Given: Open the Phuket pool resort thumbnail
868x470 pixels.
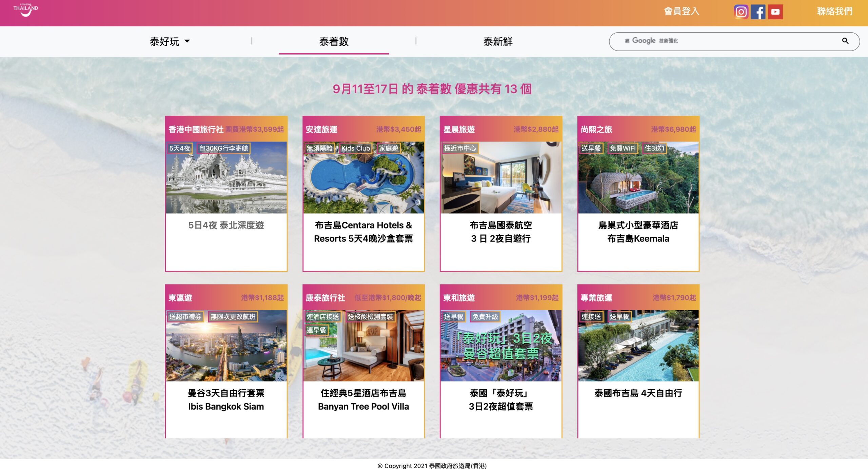Looking at the screenshot, I should (x=638, y=346).
